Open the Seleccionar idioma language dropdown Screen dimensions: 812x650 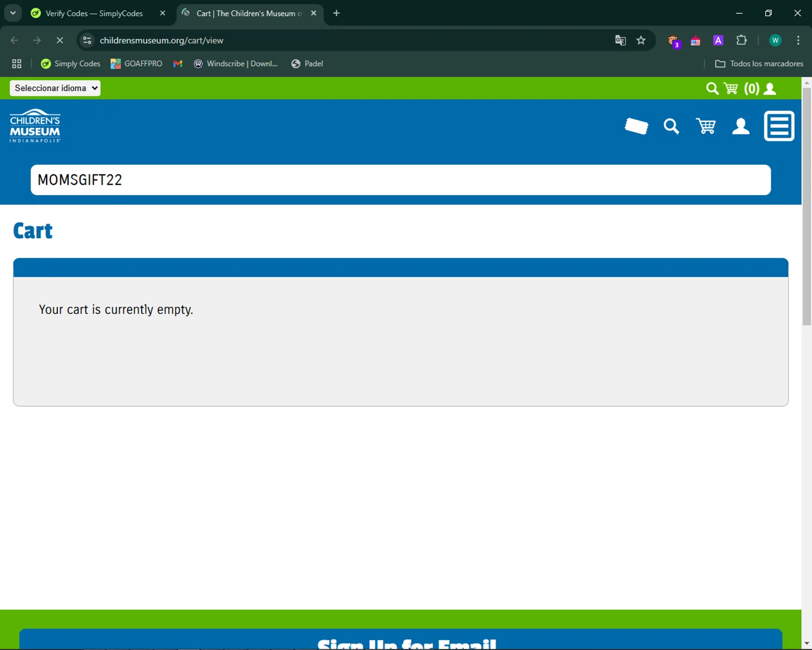tap(55, 88)
